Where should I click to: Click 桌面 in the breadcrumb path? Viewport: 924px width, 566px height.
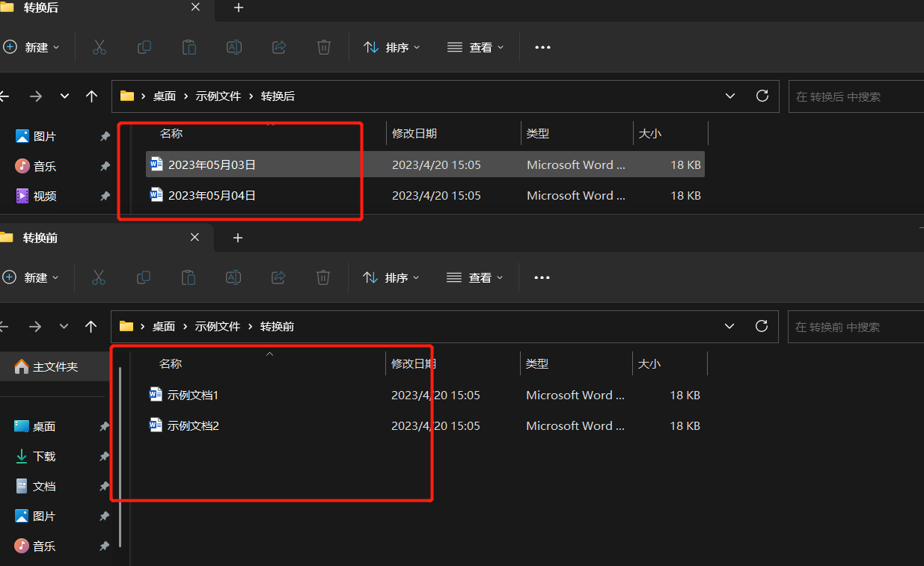(x=165, y=96)
